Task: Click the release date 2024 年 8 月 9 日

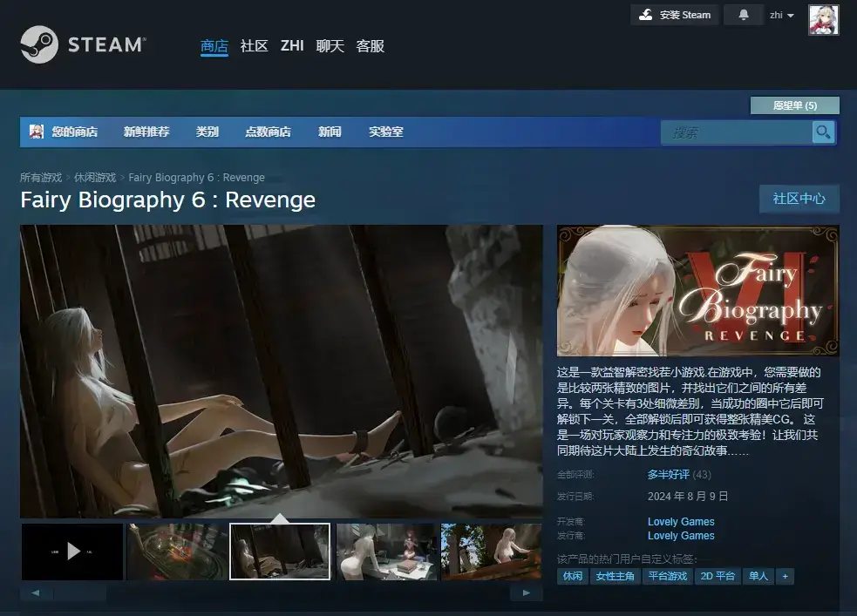Action: [x=688, y=497]
